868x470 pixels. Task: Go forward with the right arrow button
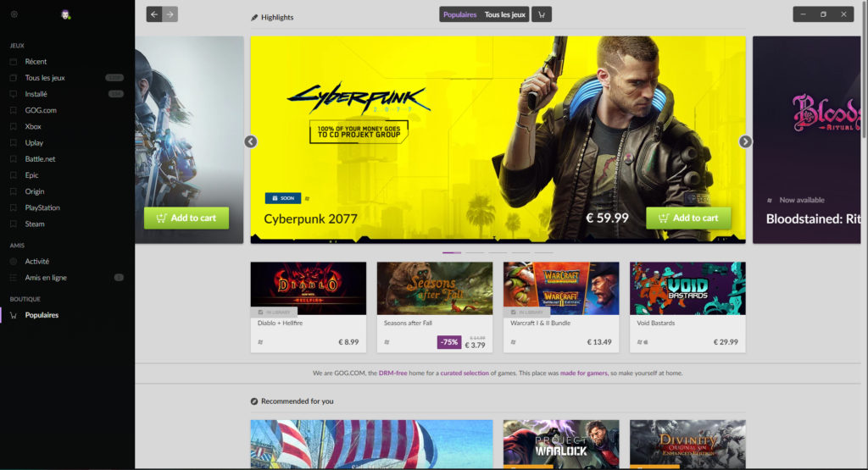tap(170, 14)
